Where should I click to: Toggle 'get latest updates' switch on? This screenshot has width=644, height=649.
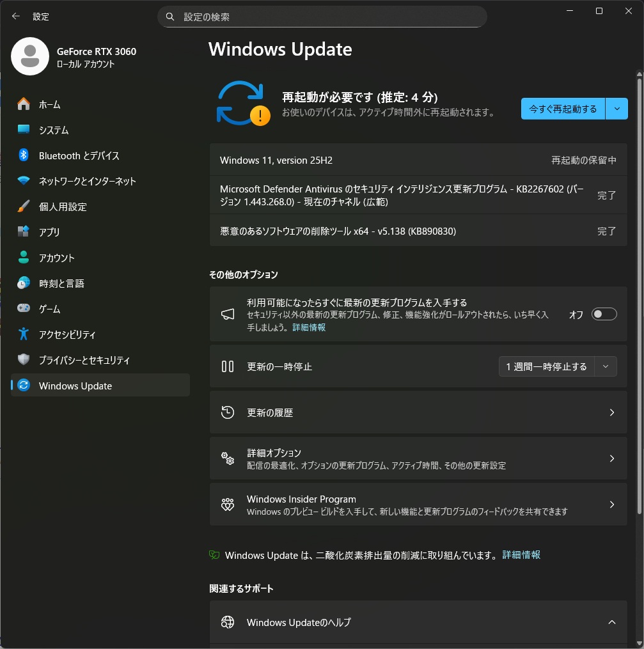pos(604,314)
